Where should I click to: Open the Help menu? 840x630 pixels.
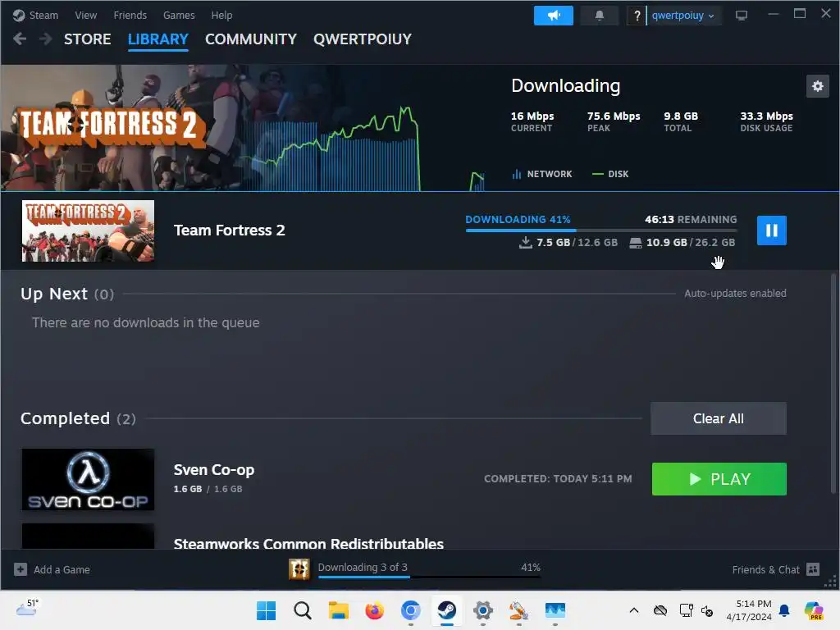(221, 16)
